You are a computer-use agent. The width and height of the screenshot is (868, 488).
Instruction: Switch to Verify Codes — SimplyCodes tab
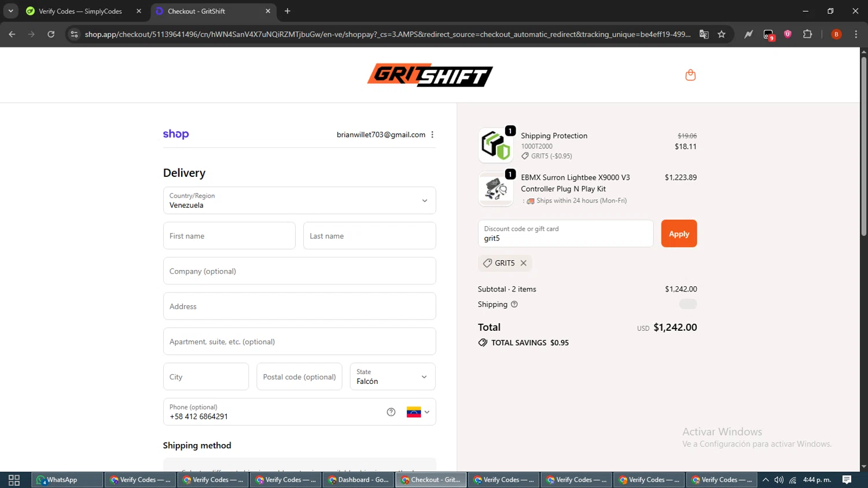coord(80,11)
